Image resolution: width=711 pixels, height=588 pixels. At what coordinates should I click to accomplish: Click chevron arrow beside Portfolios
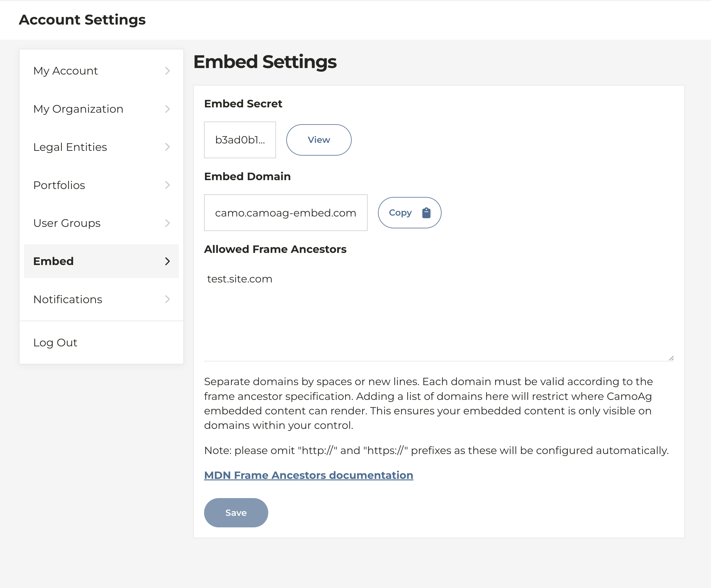pos(167,185)
